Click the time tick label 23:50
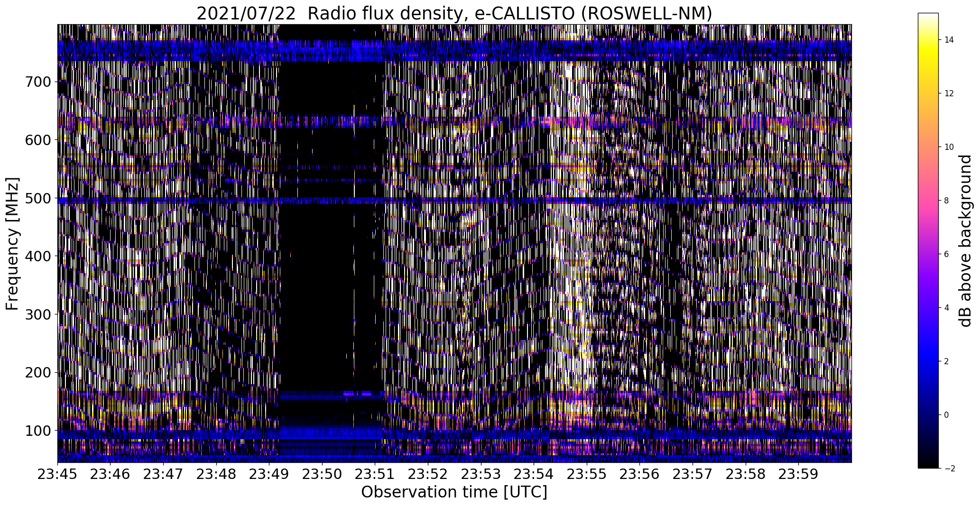980x506 pixels. point(322,474)
